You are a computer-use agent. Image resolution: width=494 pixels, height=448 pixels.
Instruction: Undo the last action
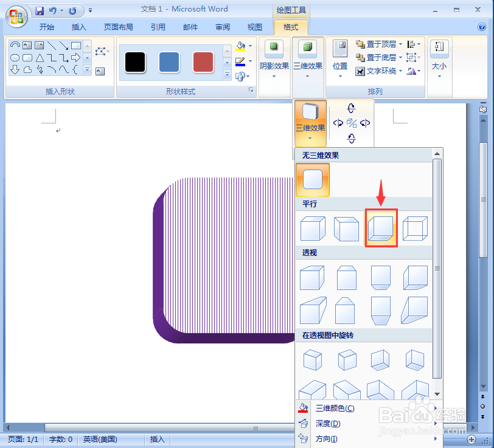tap(52, 11)
